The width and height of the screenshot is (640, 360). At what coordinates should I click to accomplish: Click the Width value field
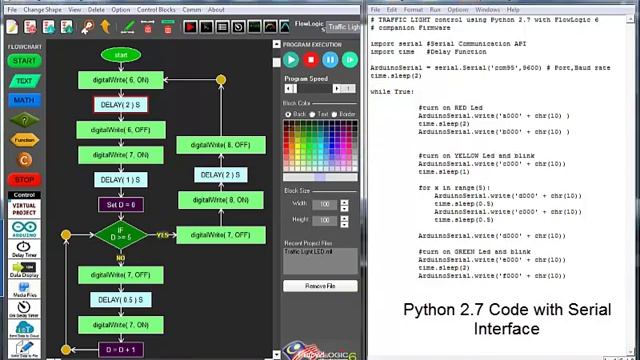tap(325, 204)
